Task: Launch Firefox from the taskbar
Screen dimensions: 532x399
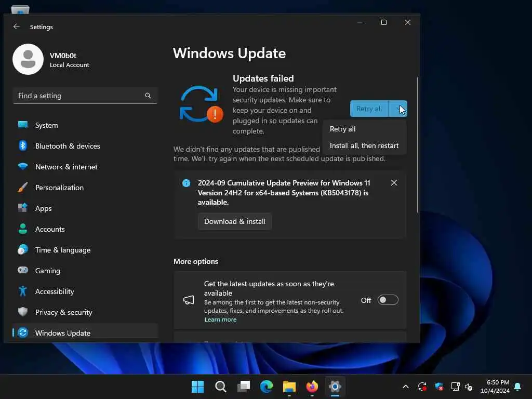Action: [312, 387]
